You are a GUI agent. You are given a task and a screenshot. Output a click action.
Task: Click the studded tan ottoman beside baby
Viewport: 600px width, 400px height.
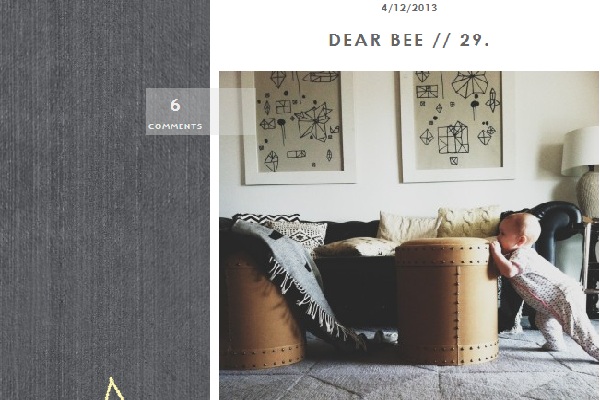pos(447,300)
